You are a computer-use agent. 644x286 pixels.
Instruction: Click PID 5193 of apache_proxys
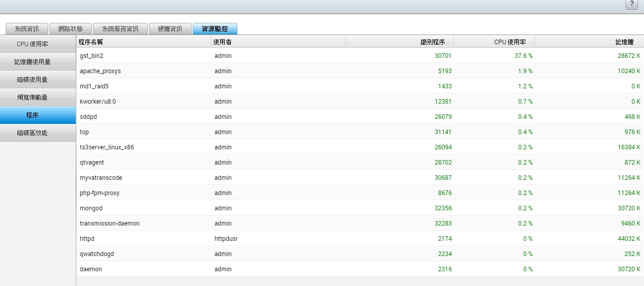(444, 71)
